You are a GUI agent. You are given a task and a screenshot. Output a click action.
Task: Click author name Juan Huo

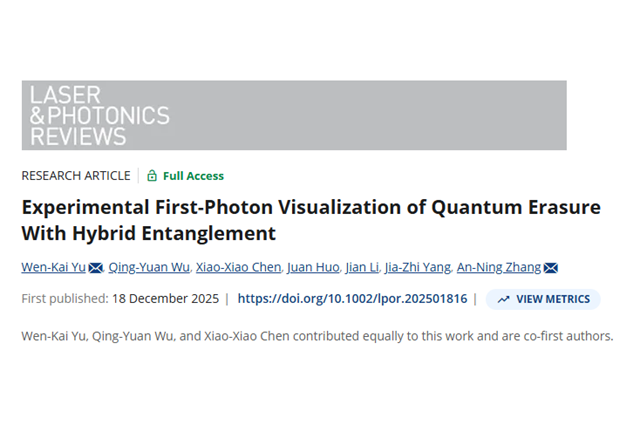[x=311, y=267]
